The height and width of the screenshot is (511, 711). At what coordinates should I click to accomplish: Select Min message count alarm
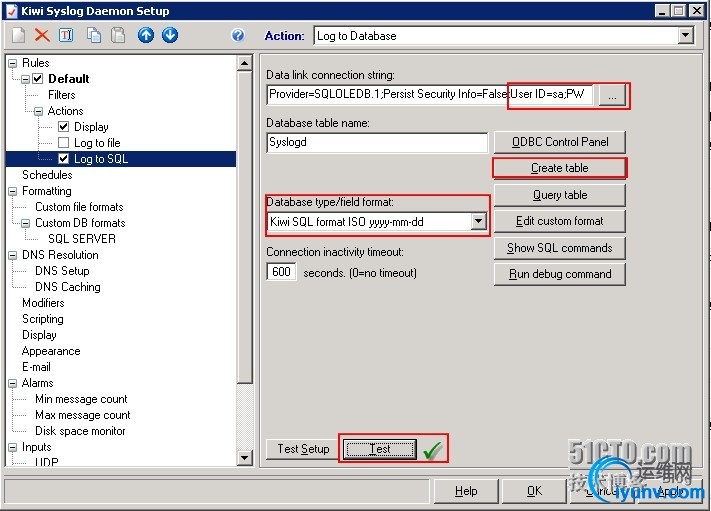pyautogui.click(x=81, y=399)
